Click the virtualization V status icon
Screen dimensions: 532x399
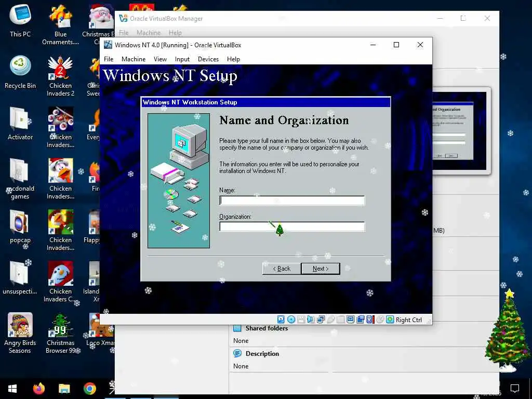[370, 320]
